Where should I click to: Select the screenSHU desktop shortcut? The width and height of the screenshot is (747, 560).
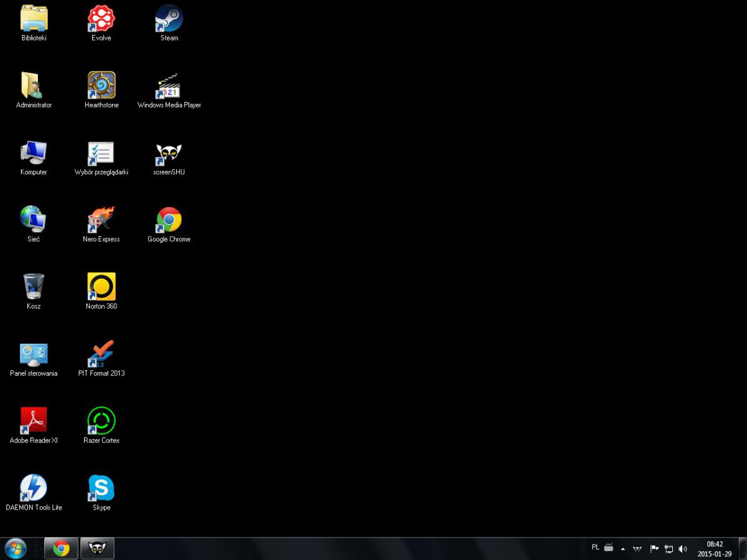(169, 158)
